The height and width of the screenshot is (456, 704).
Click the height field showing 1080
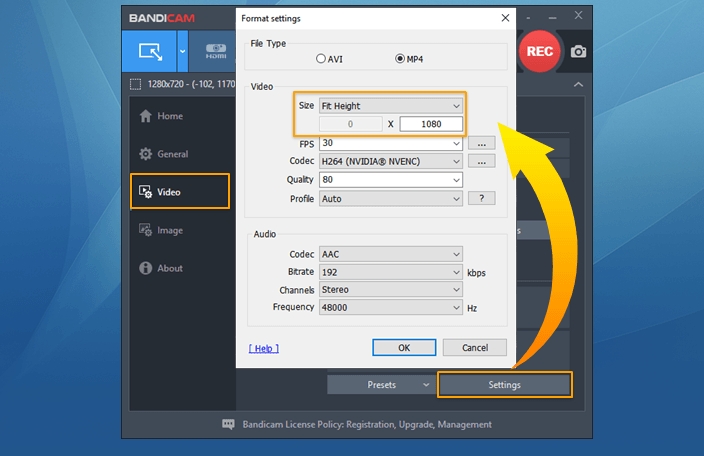(431, 124)
